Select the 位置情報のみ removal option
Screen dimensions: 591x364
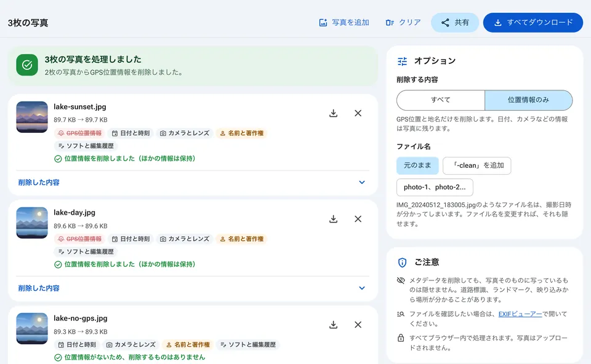click(x=528, y=100)
